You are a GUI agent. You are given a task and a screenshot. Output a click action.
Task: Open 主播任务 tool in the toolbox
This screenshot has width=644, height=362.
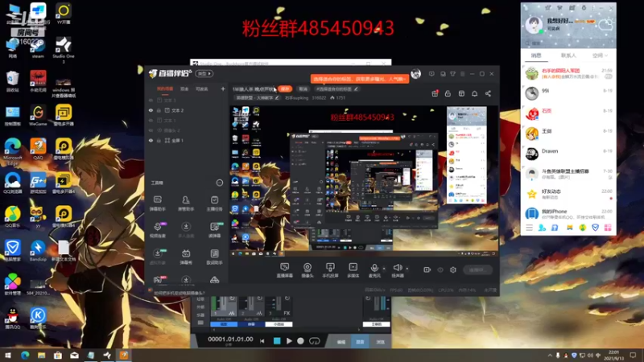214,204
